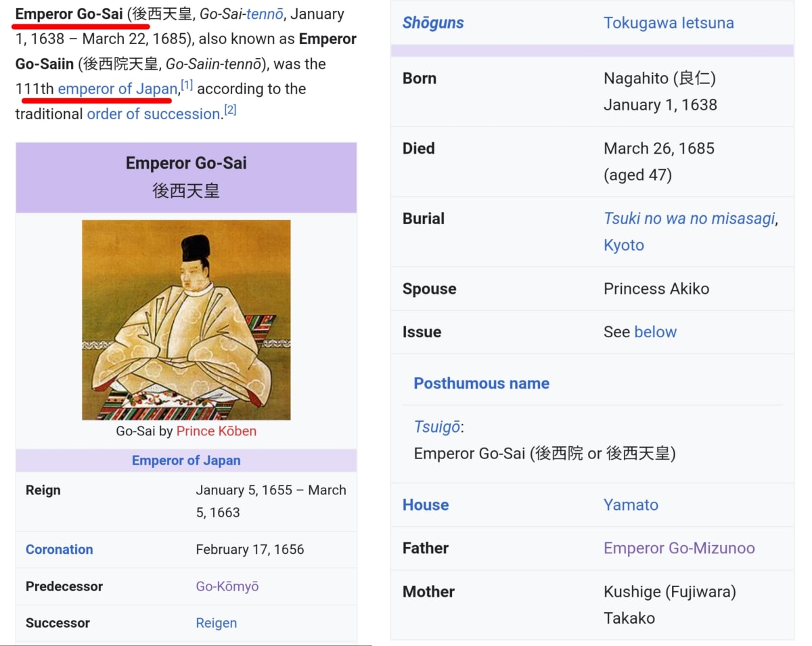
Task: Open the Kyoto link
Action: point(624,245)
